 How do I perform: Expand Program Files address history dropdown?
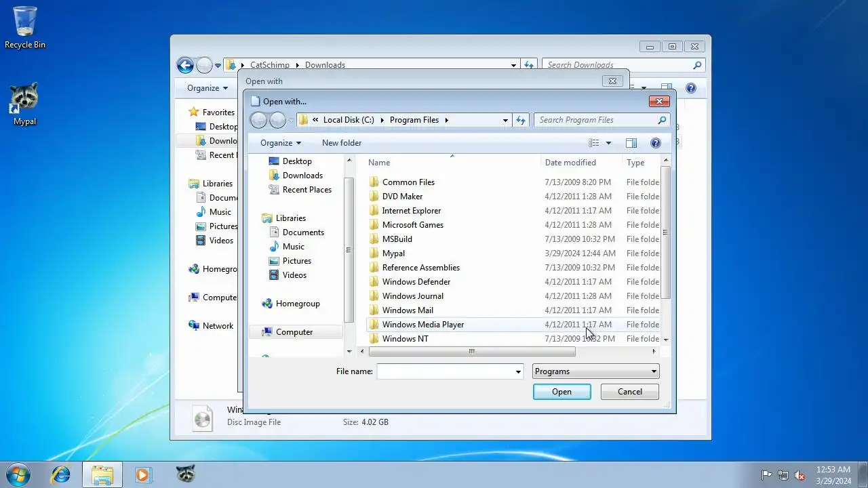point(505,120)
